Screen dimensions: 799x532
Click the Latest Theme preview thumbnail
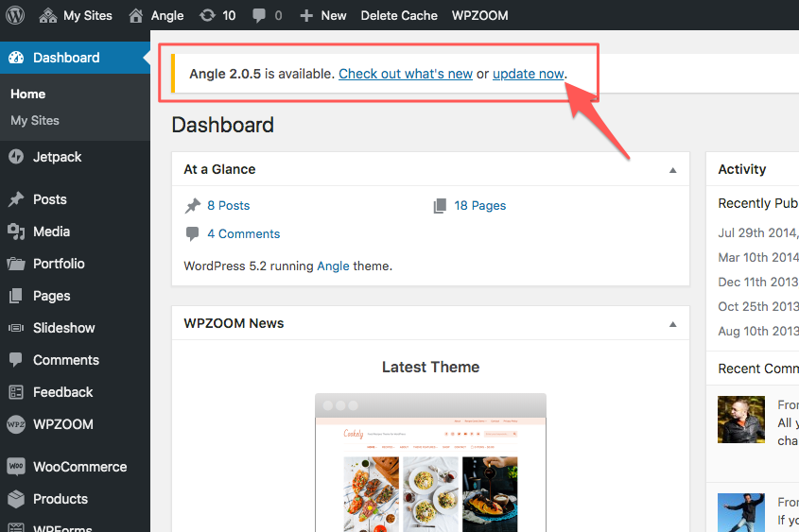tap(430, 462)
